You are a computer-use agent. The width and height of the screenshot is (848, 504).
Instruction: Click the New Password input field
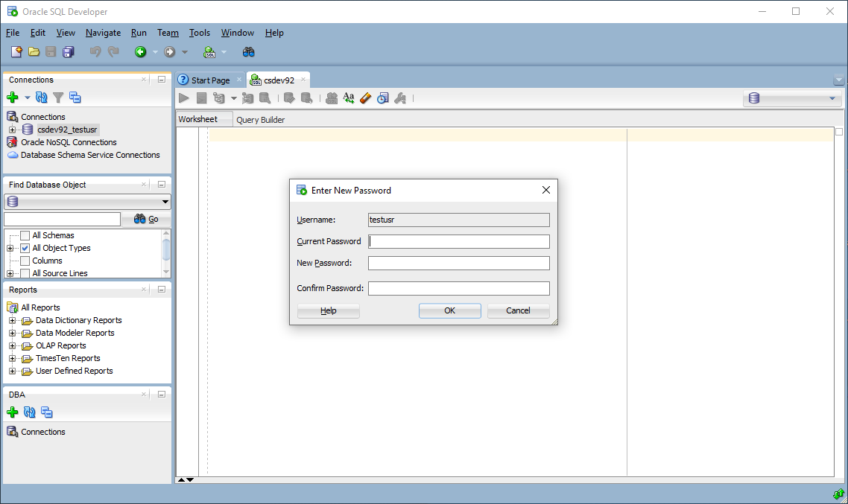click(x=458, y=263)
